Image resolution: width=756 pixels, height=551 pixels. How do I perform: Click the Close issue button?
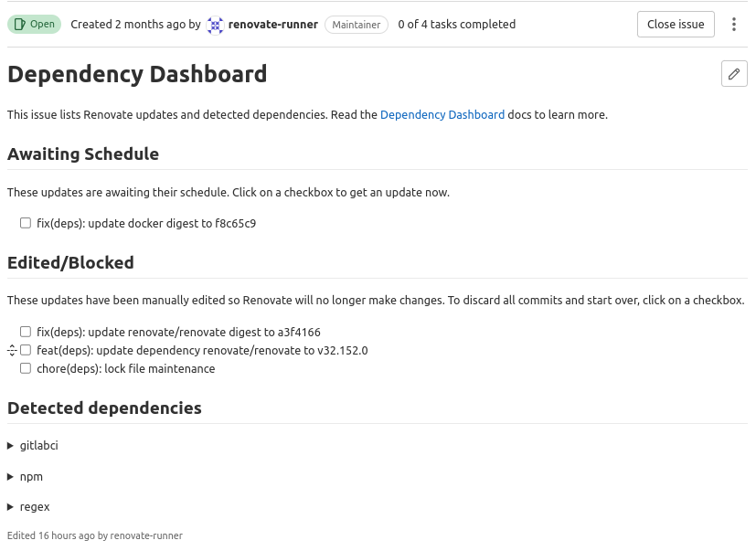click(x=675, y=24)
